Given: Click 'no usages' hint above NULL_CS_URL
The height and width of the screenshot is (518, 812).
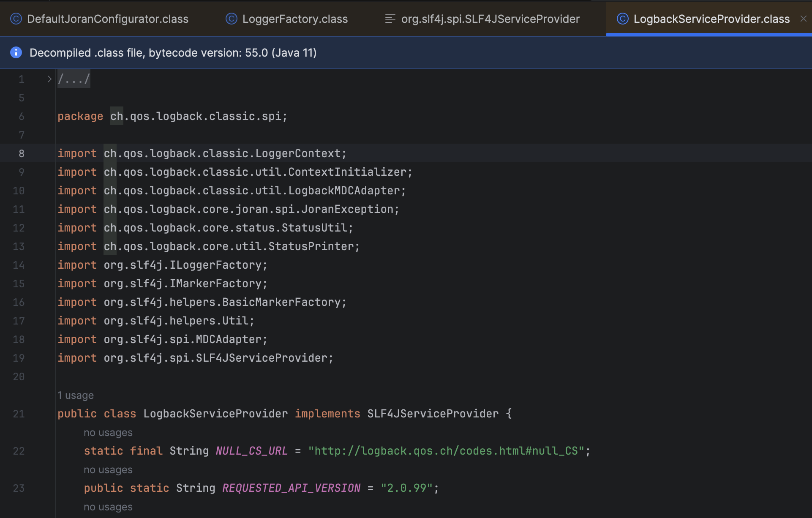Looking at the screenshot, I should [108, 432].
